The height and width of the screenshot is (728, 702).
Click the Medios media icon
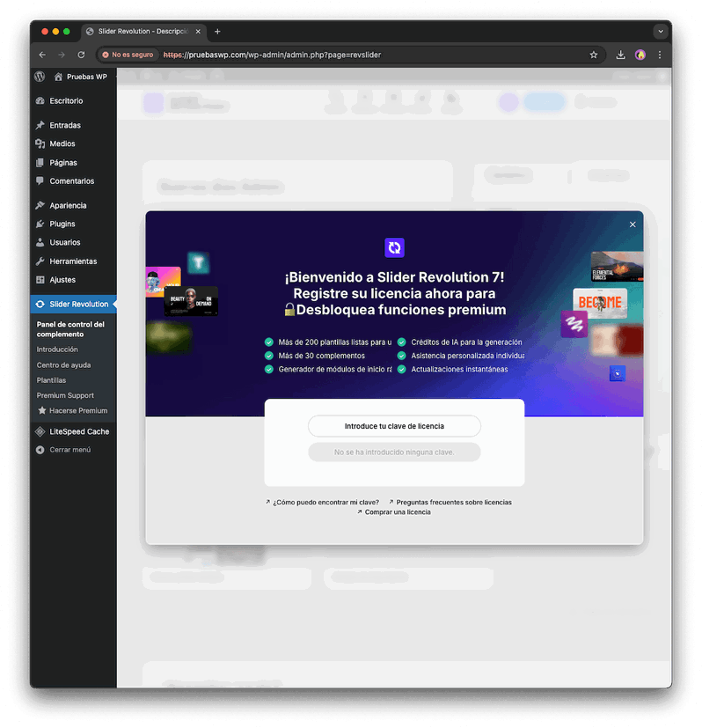40,144
